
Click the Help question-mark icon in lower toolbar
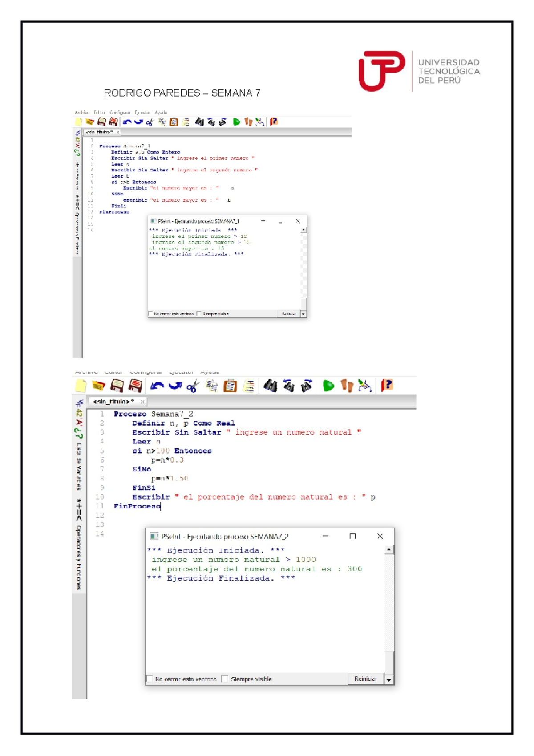point(387,386)
